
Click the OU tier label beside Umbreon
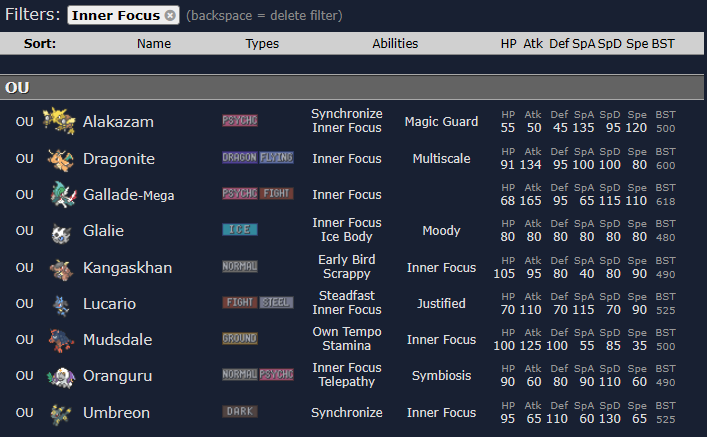click(x=24, y=413)
